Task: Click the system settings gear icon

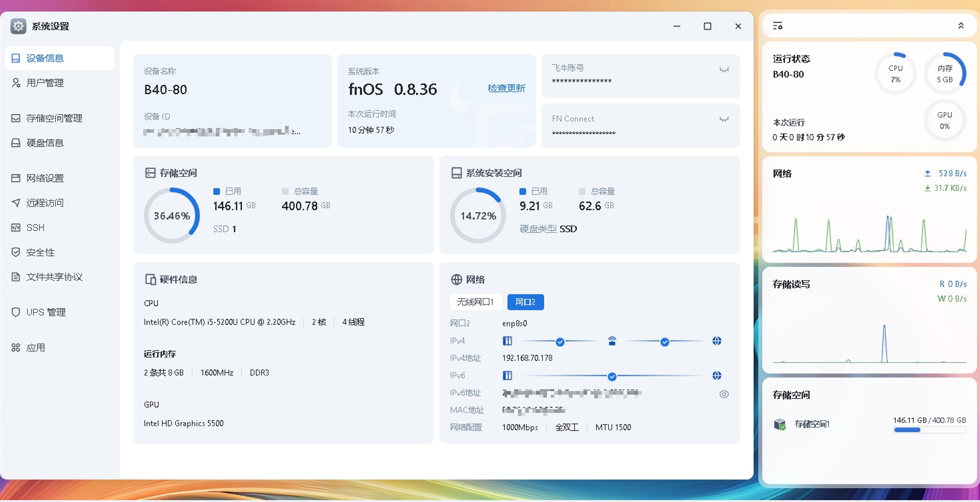Action: [x=18, y=26]
